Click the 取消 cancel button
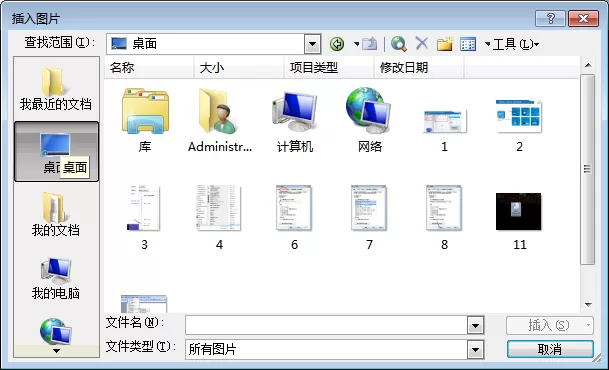Image resolution: width=609 pixels, height=370 pixels. click(550, 349)
